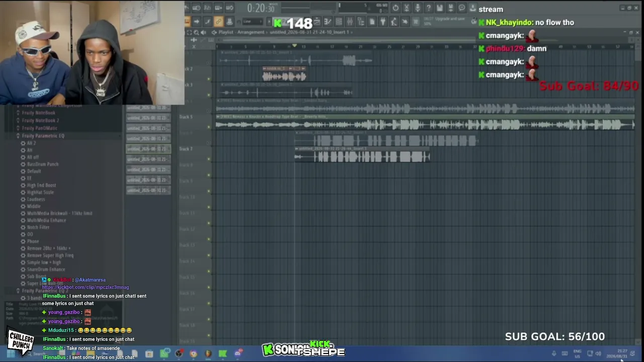Screen dimensions: 644x362
Task: Open the Line snap dropdown
Action: point(254,22)
